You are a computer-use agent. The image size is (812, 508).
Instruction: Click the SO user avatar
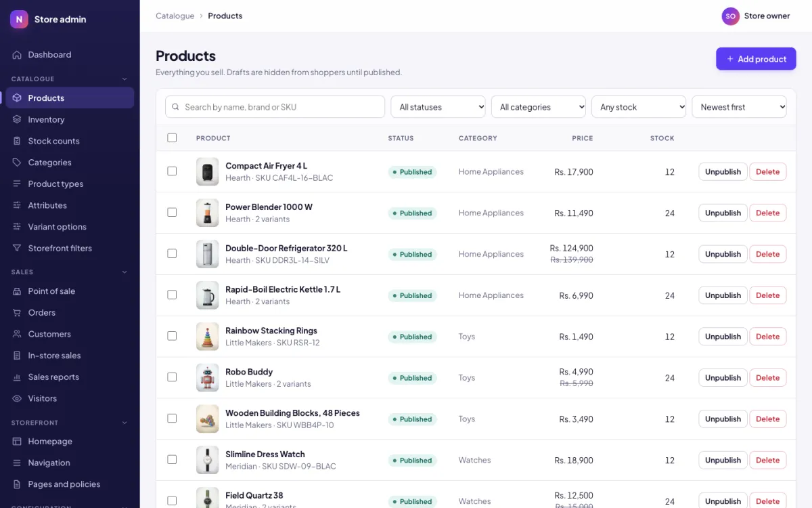click(x=730, y=16)
